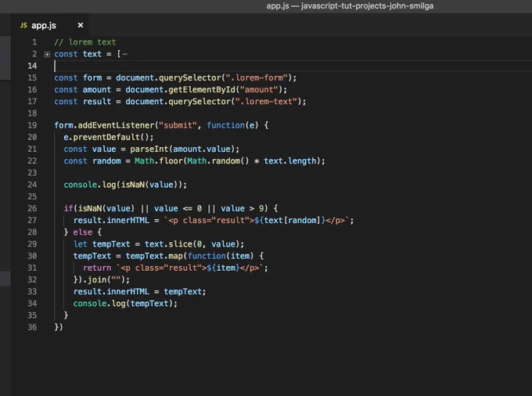Screen dimensions: 532x396
Task: Click the 'return' keyword on line 31
Action: tap(97, 268)
